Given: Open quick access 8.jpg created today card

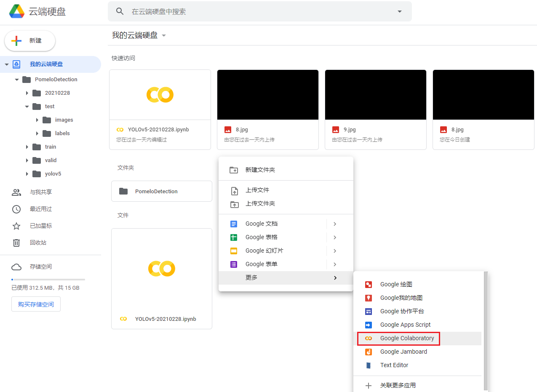Looking at the screenshot, I should (484, 109).
